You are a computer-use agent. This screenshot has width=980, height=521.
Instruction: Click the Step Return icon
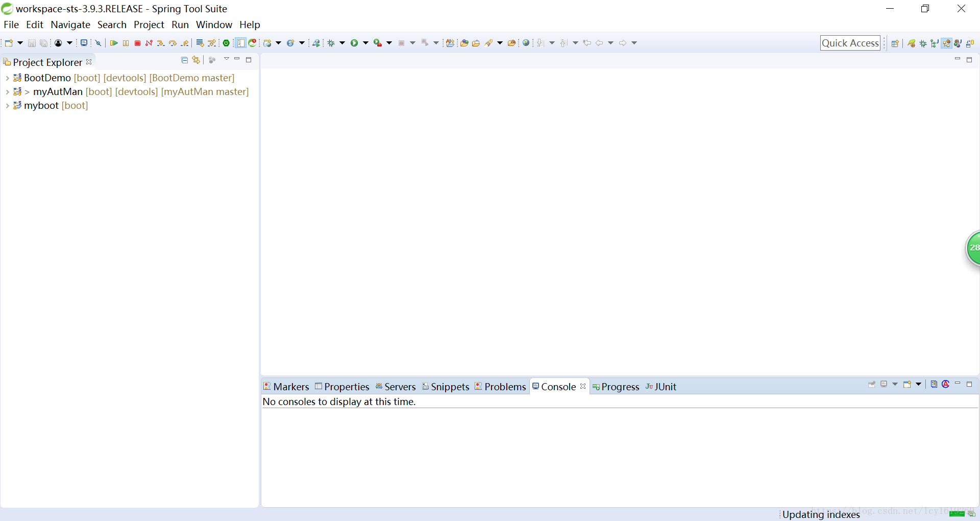tap(185, 43)
